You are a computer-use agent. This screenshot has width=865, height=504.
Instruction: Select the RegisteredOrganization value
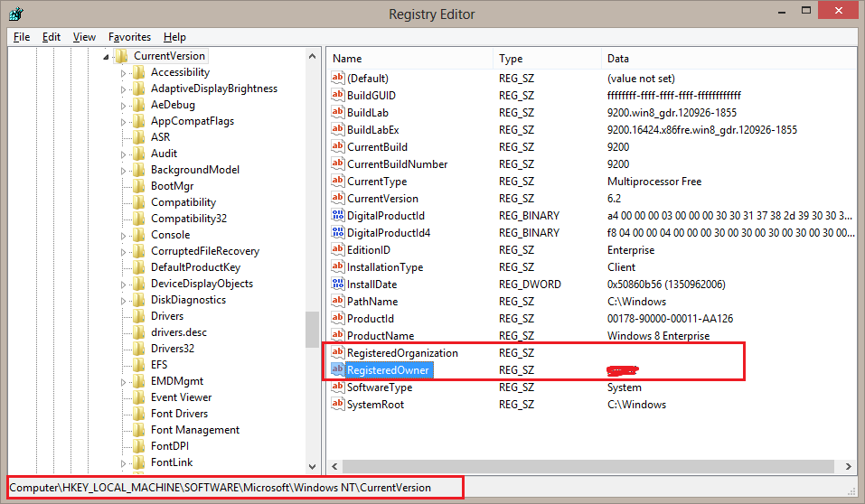coord(402,353)
